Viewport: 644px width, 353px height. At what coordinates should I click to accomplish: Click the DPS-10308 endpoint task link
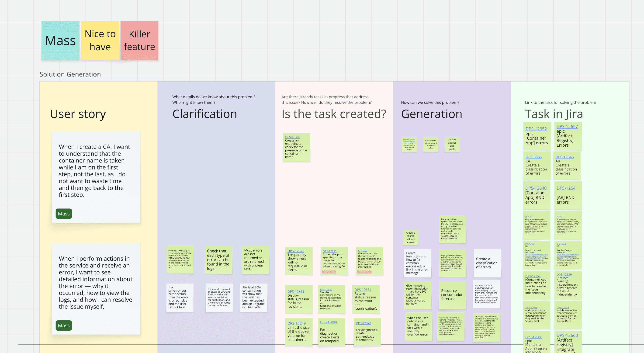pyautogui.click(x=292, y=137)
